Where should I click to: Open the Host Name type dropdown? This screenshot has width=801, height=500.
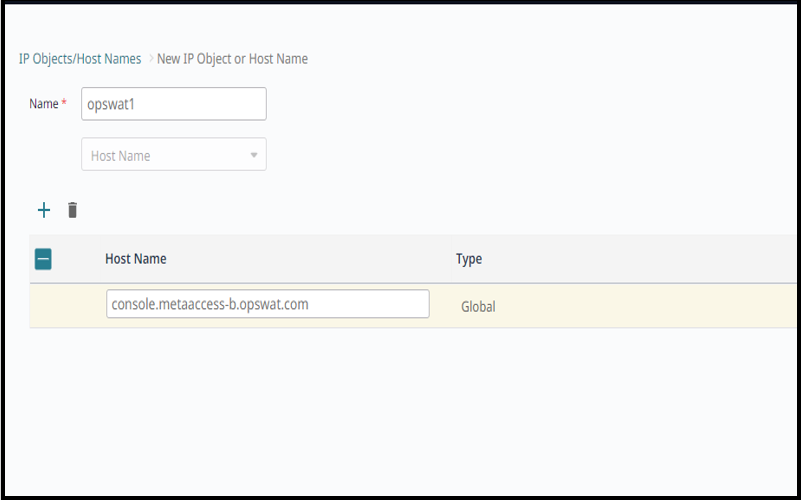(x=174, y=154)
